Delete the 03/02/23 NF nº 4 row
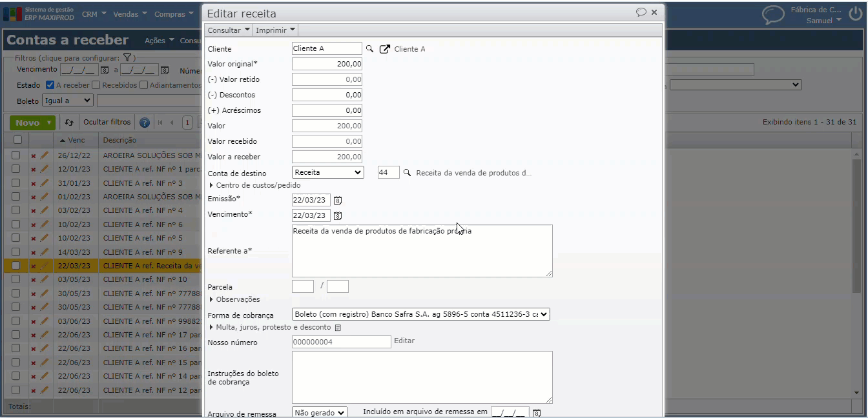 click(x=34, y=210)
